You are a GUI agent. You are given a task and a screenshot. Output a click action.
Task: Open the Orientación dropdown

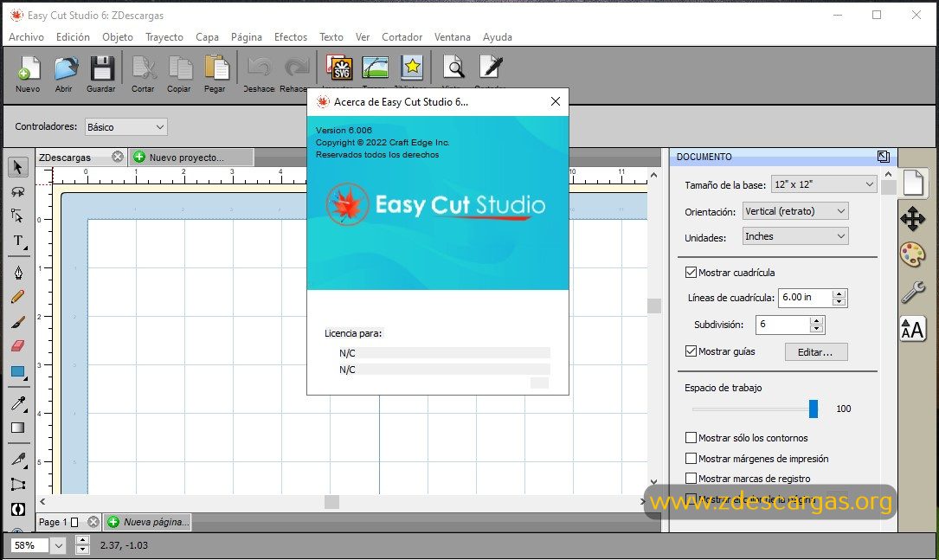coord(795,211)
